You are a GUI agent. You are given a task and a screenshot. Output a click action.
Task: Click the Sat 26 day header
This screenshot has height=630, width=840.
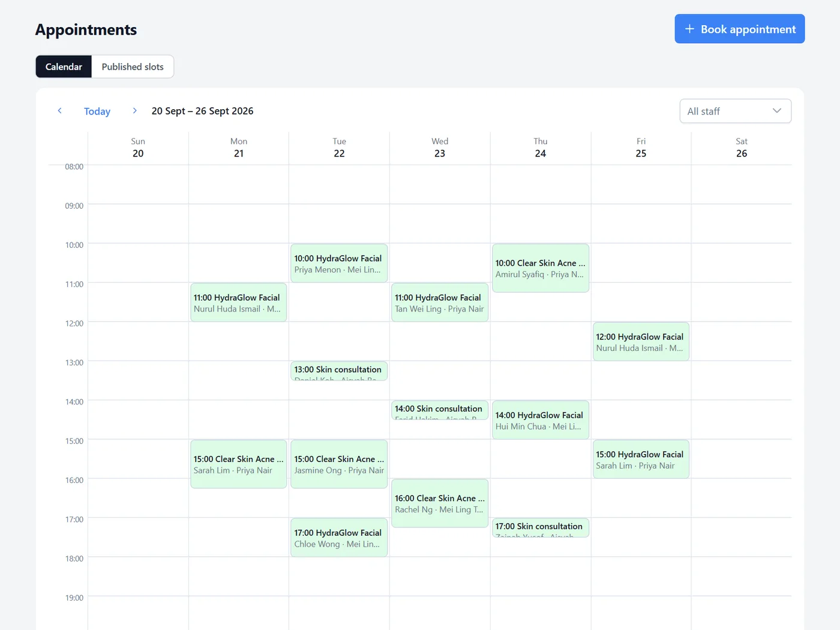click(742, 148)
